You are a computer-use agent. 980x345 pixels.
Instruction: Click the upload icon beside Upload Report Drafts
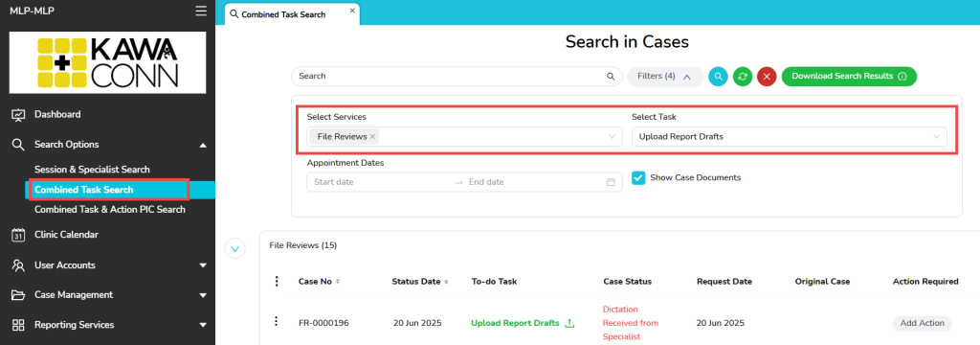pos(569,323)
